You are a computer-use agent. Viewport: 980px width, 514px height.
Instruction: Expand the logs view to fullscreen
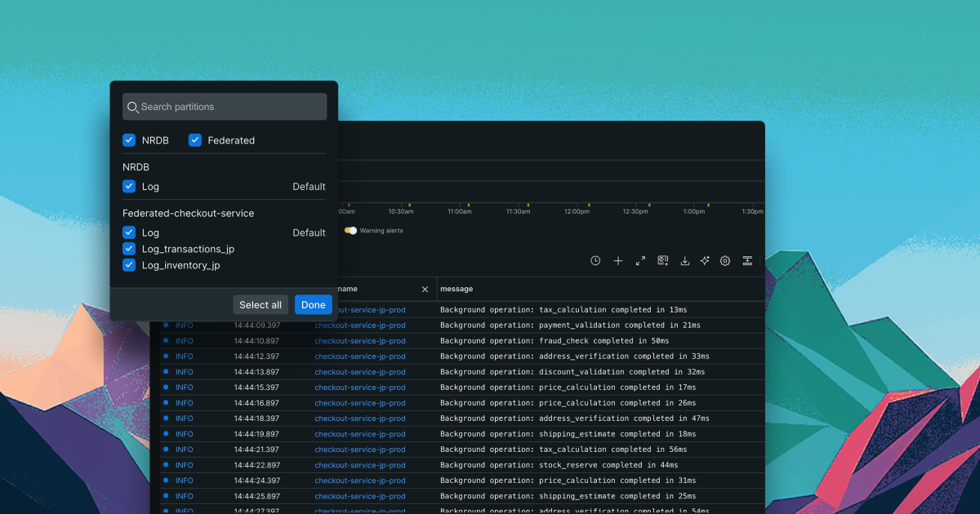click(640, 260)
